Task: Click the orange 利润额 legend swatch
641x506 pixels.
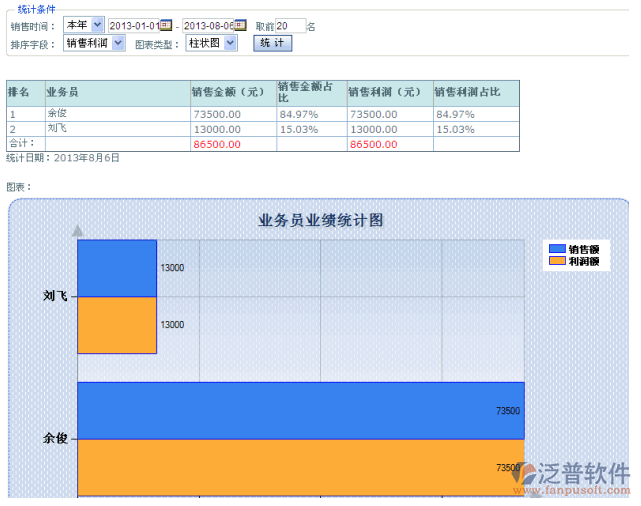Action: pos(556,261)
